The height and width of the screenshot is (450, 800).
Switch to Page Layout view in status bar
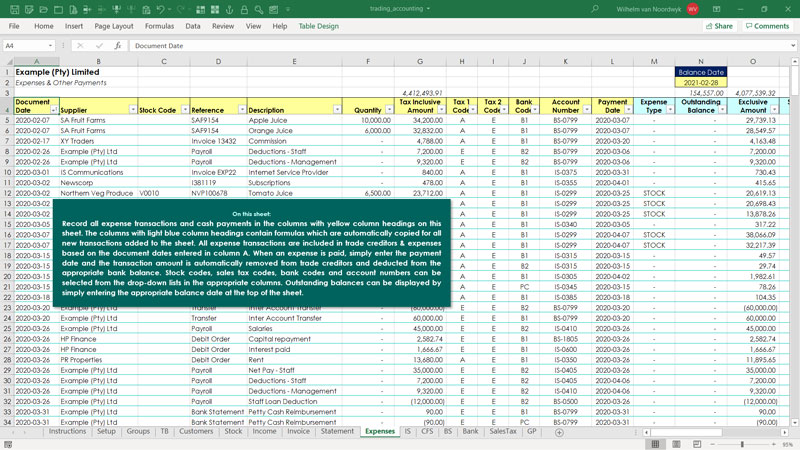tap(676, 444)
